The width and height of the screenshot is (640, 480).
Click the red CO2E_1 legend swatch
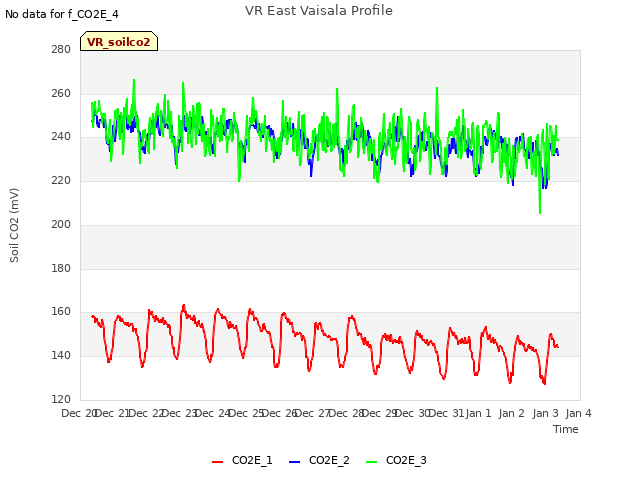click(218, 462)
